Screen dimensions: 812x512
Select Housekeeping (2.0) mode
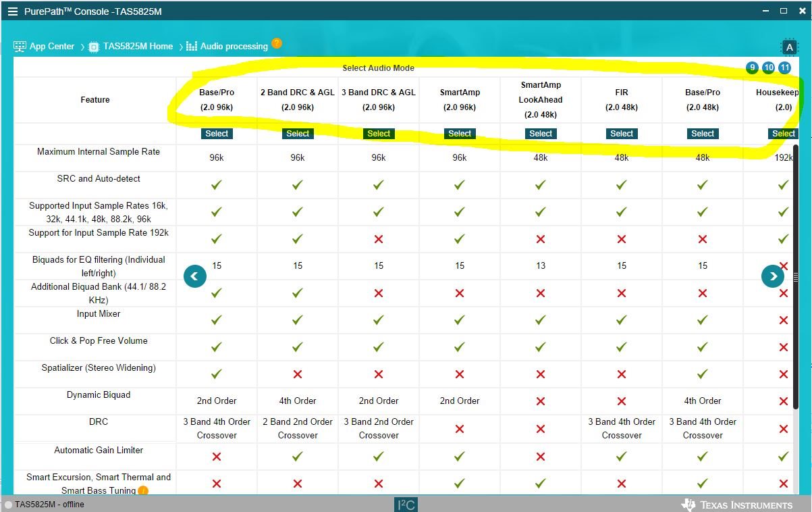pyautogui.click(x=784, y=134)
